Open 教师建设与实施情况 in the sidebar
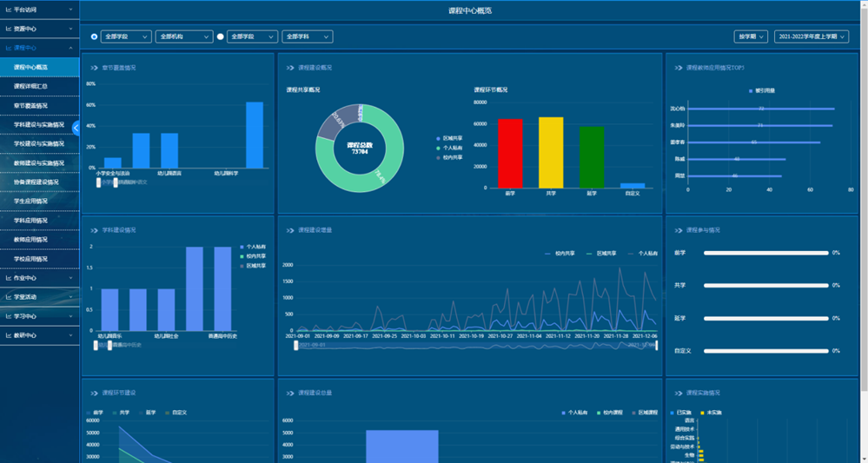Screen dimensions: 868x463 click(x=39, y=163)
